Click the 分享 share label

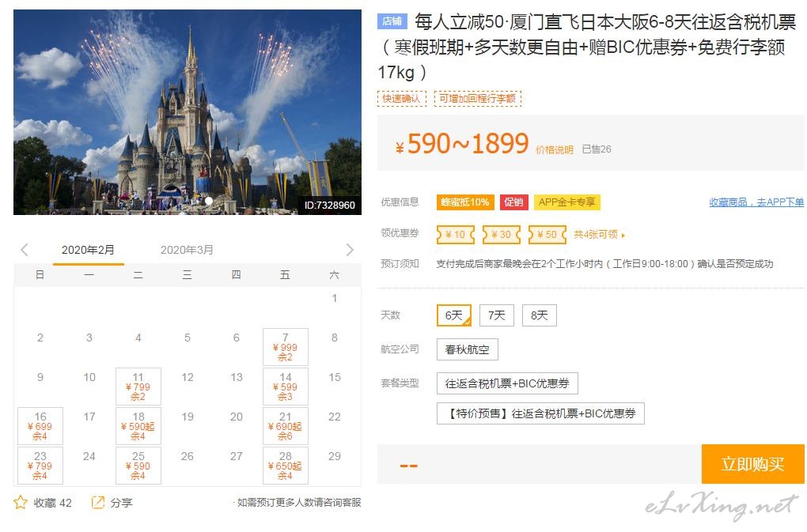[122, 503]
